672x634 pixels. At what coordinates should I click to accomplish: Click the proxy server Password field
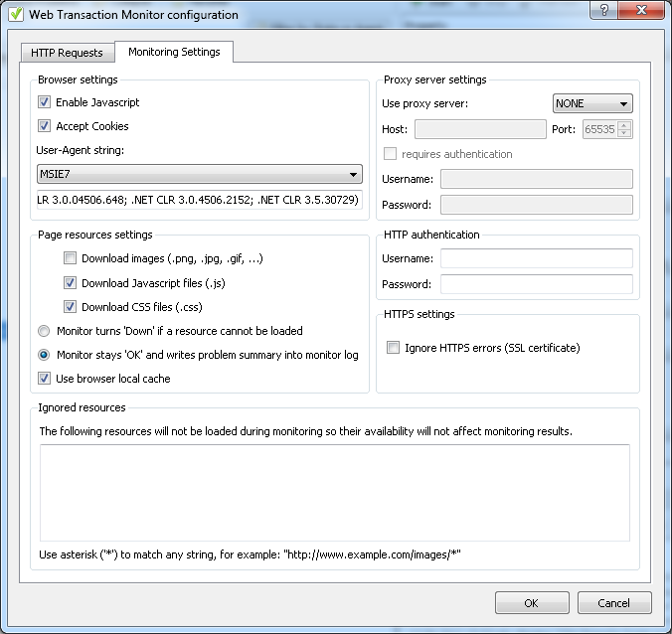coord(537,205)
